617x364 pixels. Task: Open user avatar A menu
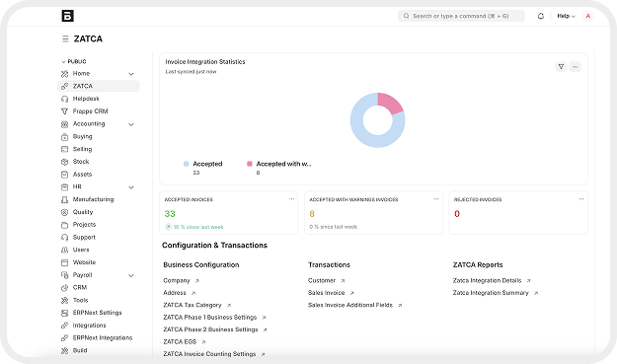point(588,16)
